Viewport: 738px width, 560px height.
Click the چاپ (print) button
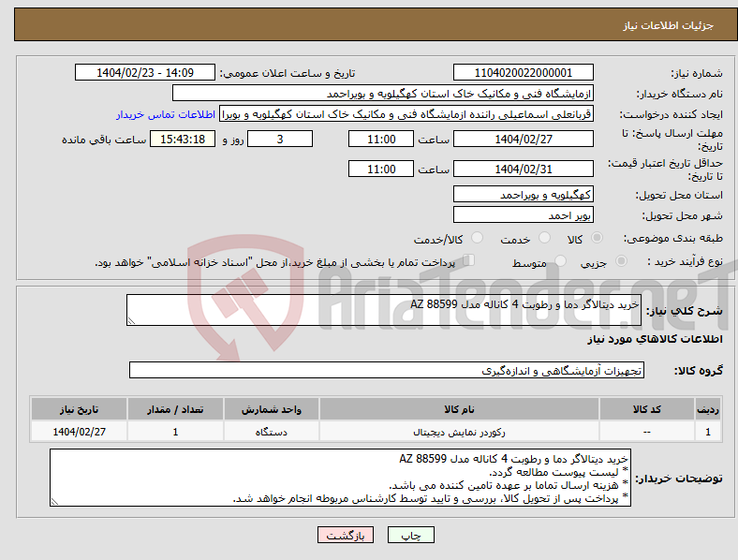410,535
